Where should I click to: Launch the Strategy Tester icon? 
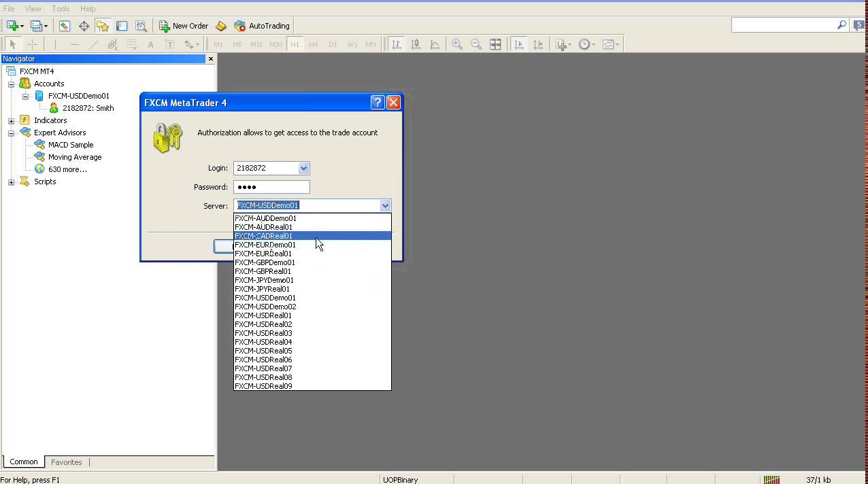coord(141,26)
